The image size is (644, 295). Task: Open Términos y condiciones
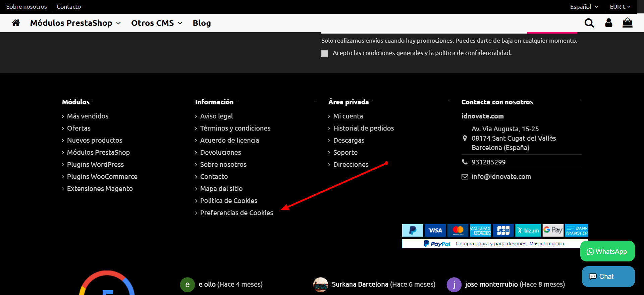tap(235, 128)
